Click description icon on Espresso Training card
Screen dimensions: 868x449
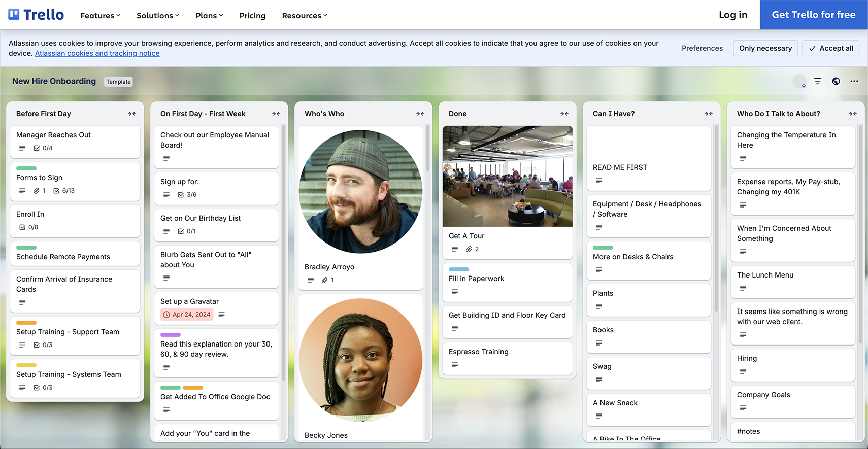(455, 365)
